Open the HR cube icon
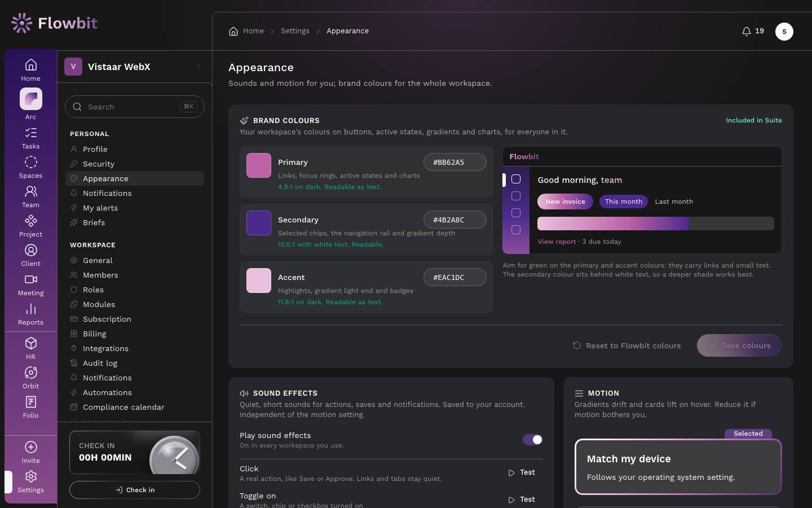The height and width of the screenshot is (508, 812). tap(31, 344)
